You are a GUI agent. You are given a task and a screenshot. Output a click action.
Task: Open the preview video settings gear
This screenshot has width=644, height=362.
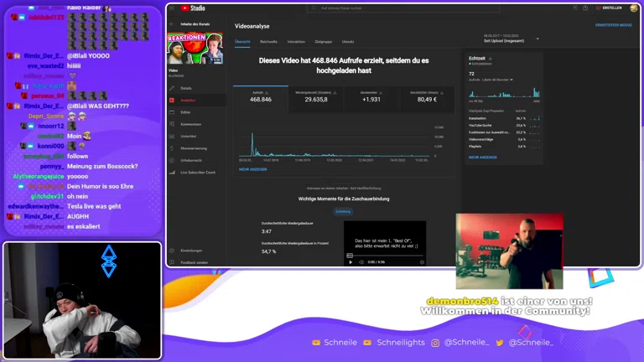(422, 261)
